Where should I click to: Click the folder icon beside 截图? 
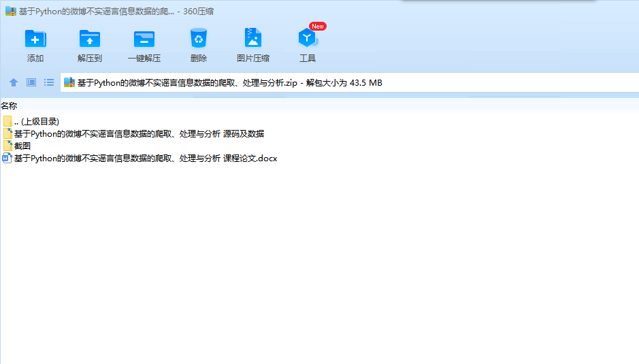click(x=7, y=146)
